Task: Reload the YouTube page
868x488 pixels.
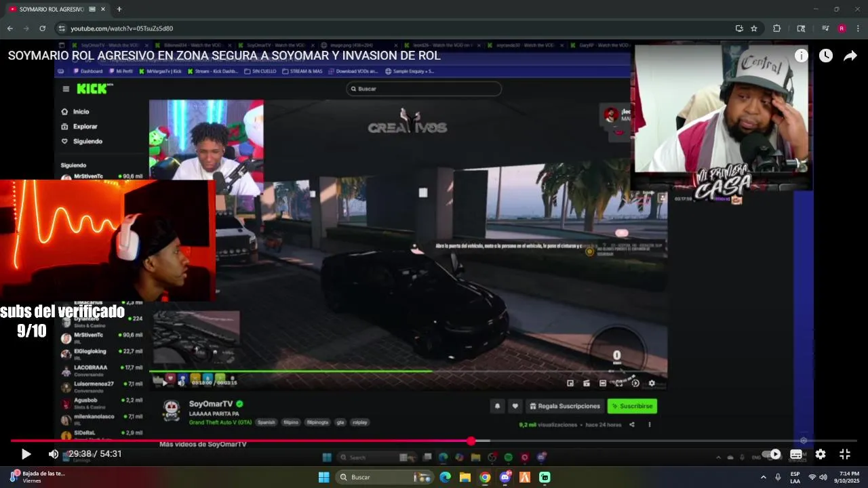Action: point(43,28)
